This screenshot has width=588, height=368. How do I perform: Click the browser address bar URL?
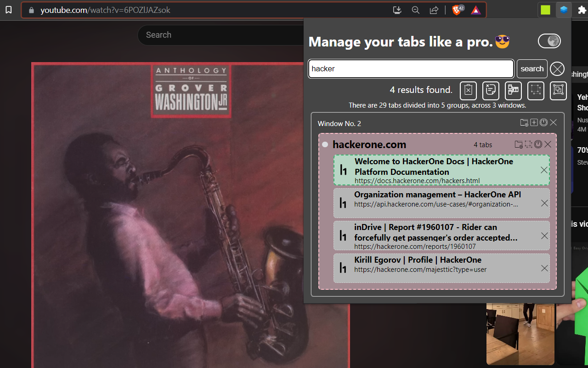pyautogui.click(x=105, y=10)
